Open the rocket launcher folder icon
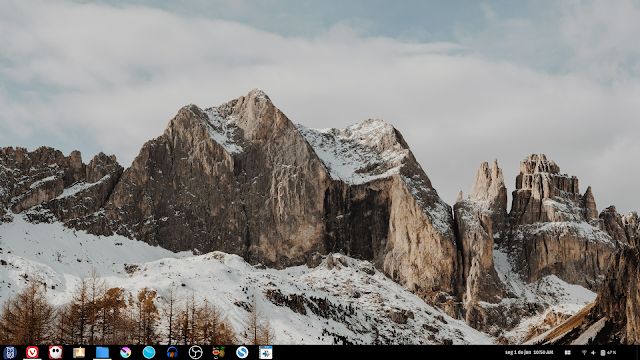640x360 pixels. pyautogui.click(x=79, y=352)
